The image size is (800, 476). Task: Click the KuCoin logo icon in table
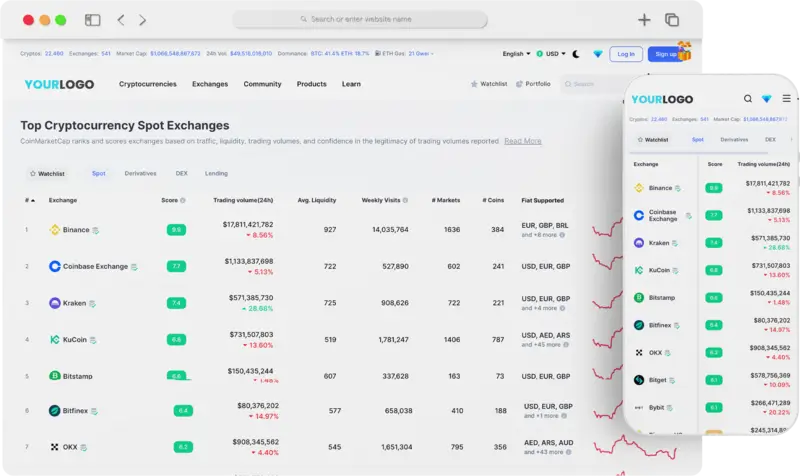55,340
